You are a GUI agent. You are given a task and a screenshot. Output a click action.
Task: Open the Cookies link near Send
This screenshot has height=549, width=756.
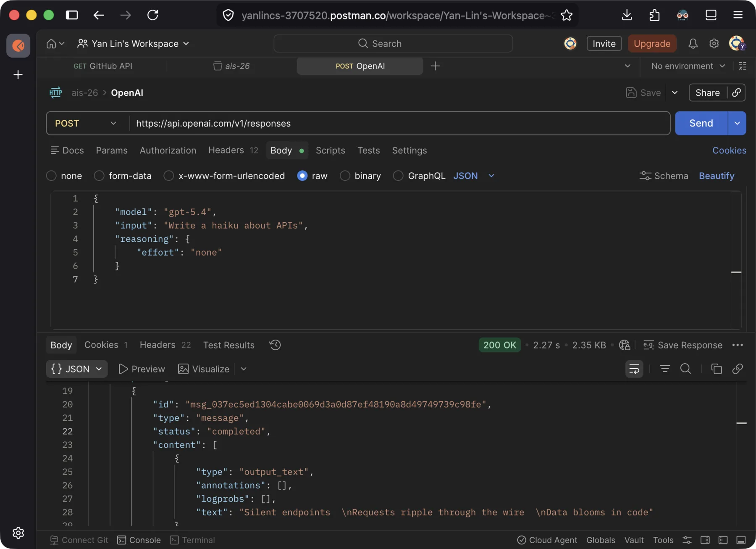729,150
